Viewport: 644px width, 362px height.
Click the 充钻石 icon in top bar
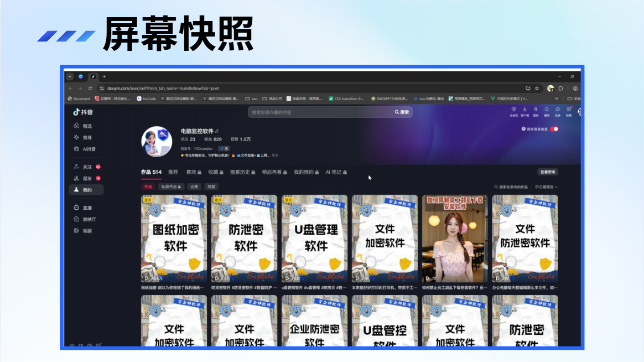click(x=513, y=112)
